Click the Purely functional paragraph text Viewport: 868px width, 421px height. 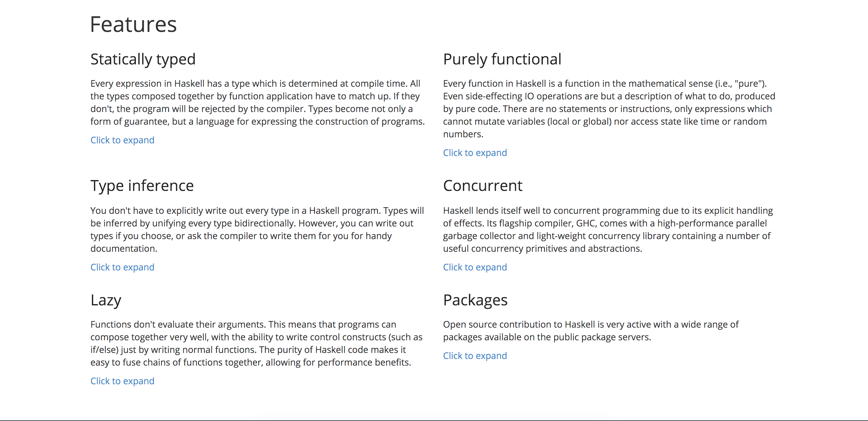pos(609,109)
